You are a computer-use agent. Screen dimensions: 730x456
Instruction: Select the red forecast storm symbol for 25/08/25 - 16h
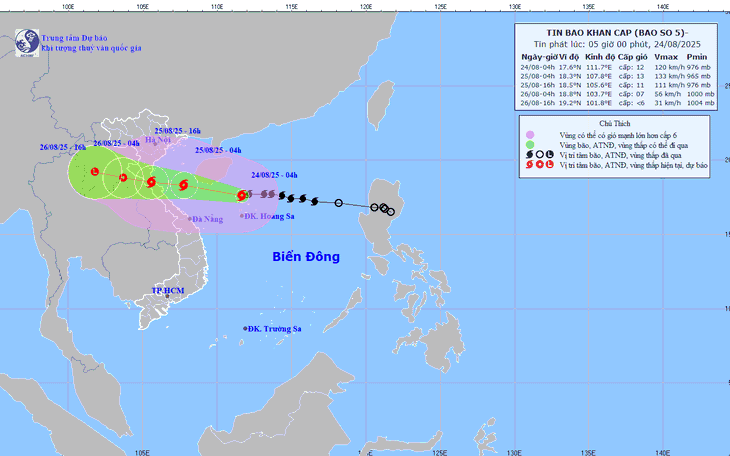pos(151,182)
